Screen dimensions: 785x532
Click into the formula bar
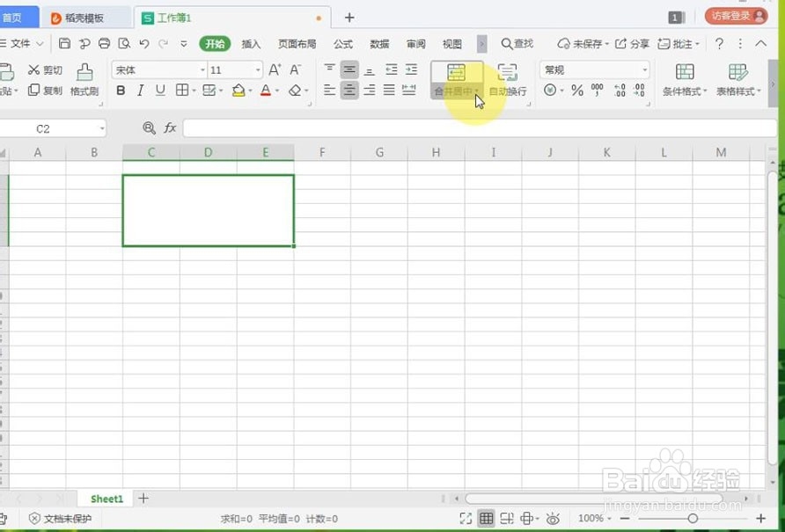(480, 128)
